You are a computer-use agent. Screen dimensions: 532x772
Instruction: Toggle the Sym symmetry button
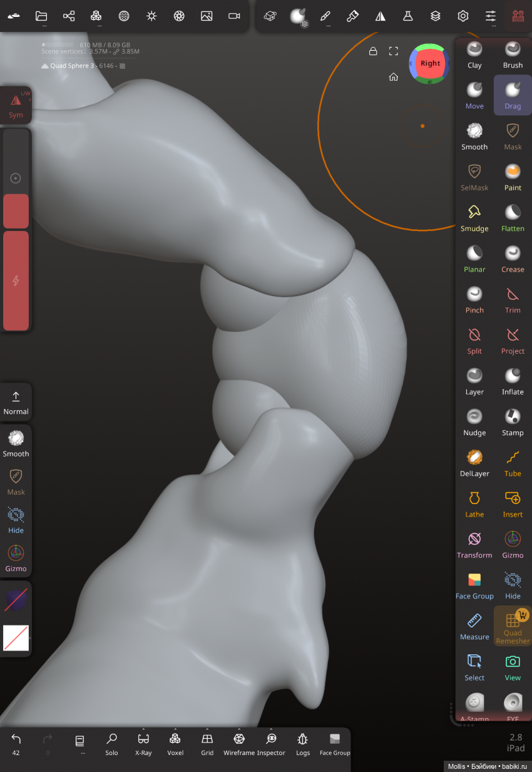click(x=16, y=105)
